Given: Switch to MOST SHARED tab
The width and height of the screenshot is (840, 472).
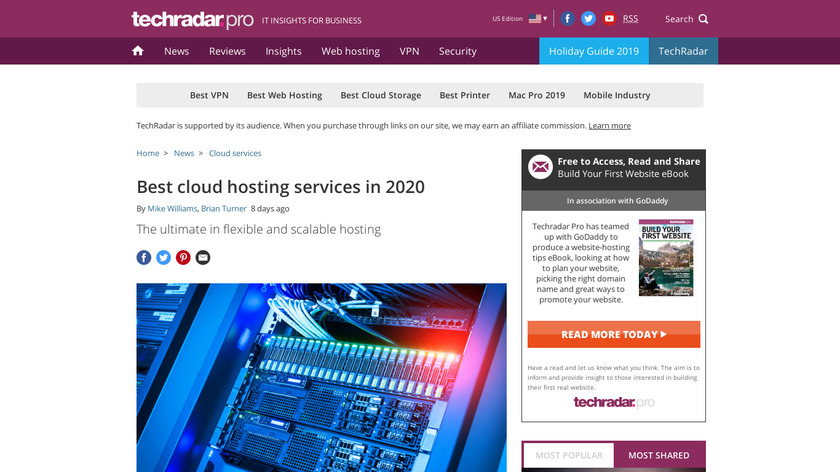Looking at the screenshot, I should pyautogui.click(x=659, y=455).
